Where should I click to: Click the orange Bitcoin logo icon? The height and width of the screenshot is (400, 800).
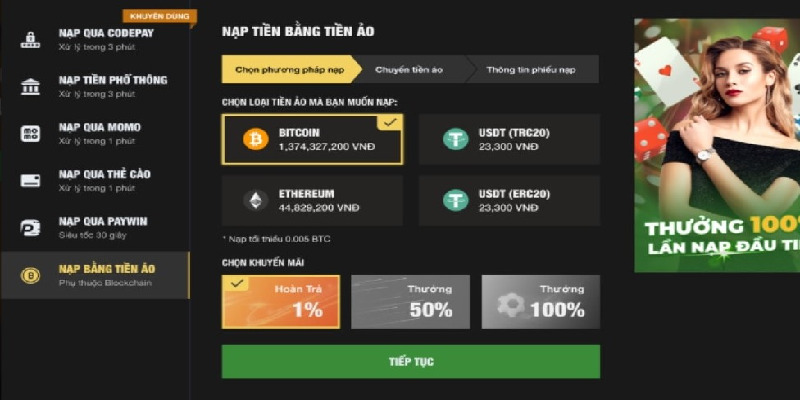256,139
